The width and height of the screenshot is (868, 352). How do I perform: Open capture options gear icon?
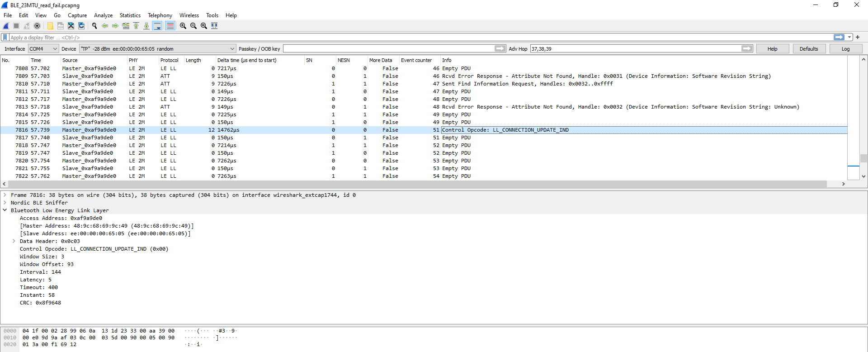37,26
